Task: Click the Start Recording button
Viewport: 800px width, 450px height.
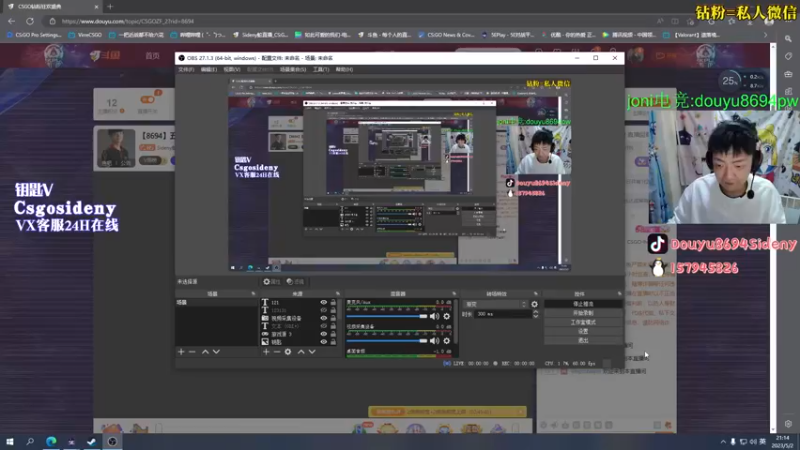Action: click(x=583, y=313)
